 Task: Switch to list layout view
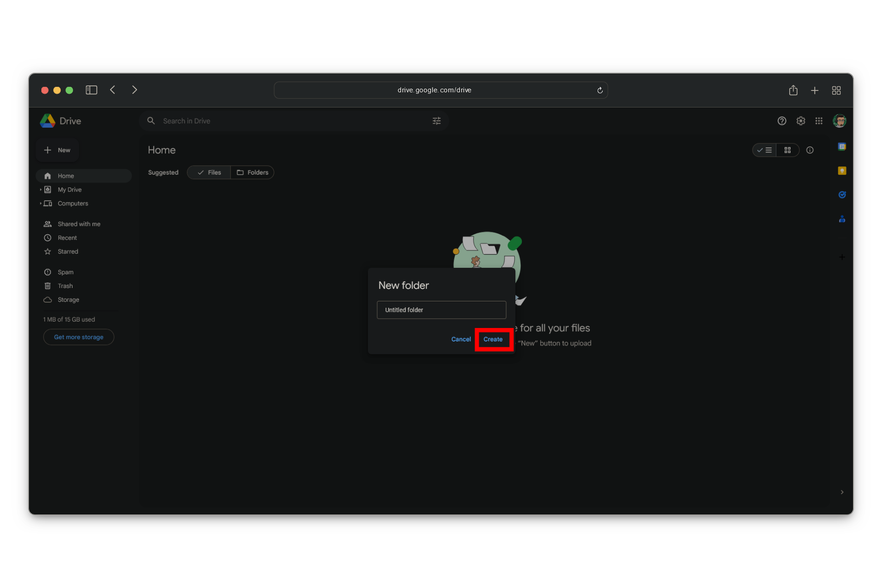[764, 150]
